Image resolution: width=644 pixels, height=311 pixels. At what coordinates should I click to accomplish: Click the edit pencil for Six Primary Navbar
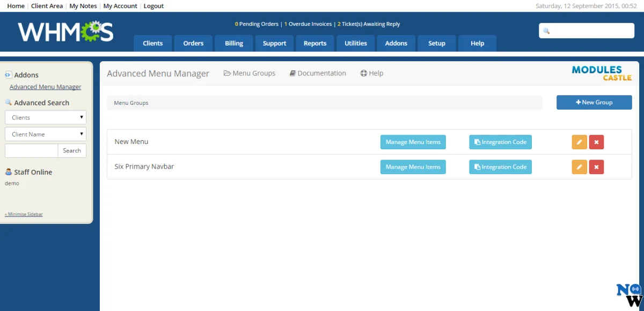579,167
